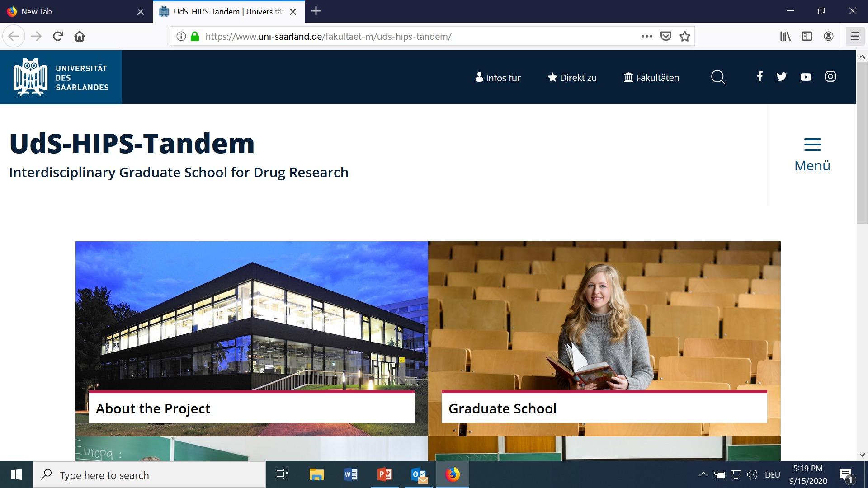Toggle the Firefox sidebar view

[x=807, y=36]
